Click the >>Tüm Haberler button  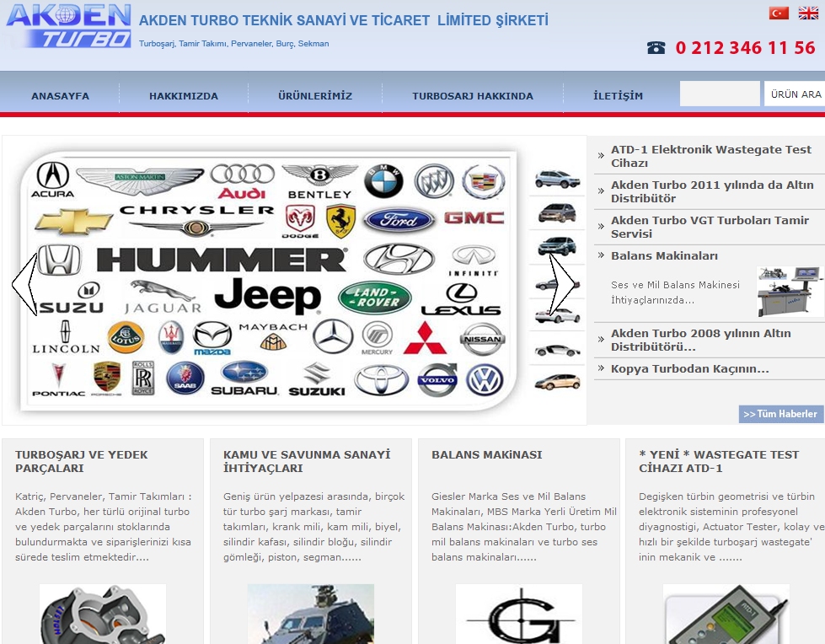click(781, 414)
